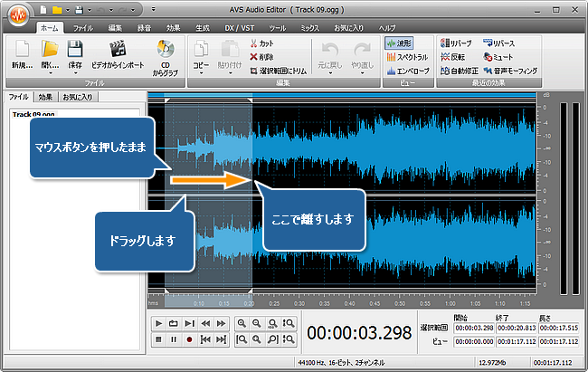Expand the Copy (コピー) dropdown arrow

point(201,74)
